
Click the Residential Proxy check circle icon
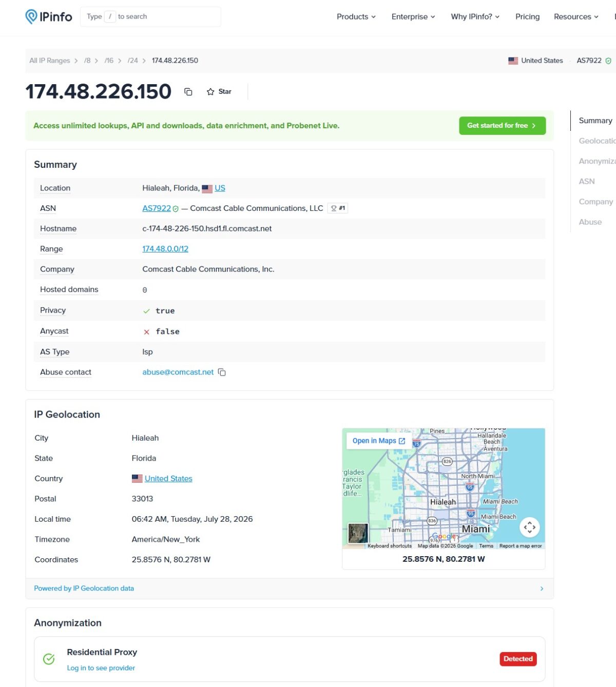click(49, 659)
